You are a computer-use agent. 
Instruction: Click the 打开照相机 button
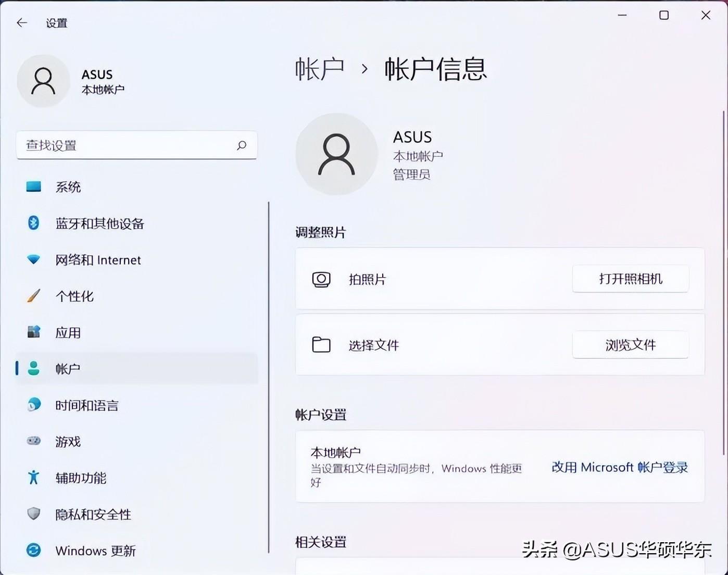[631, 279]
